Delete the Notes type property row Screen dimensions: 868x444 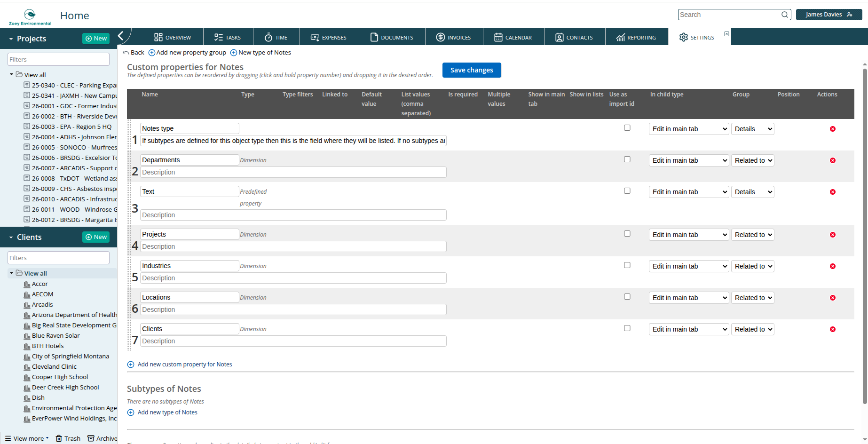(x=832, y=129)
